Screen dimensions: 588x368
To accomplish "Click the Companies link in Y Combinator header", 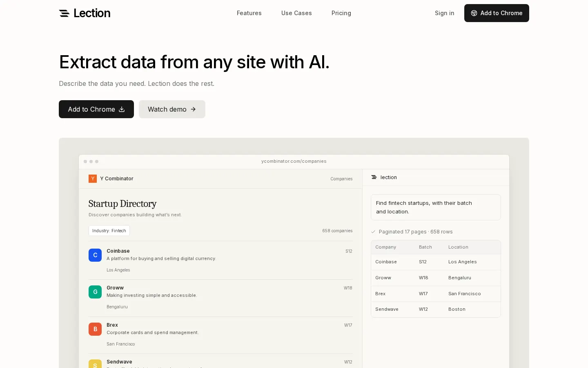I will point(341,179).
